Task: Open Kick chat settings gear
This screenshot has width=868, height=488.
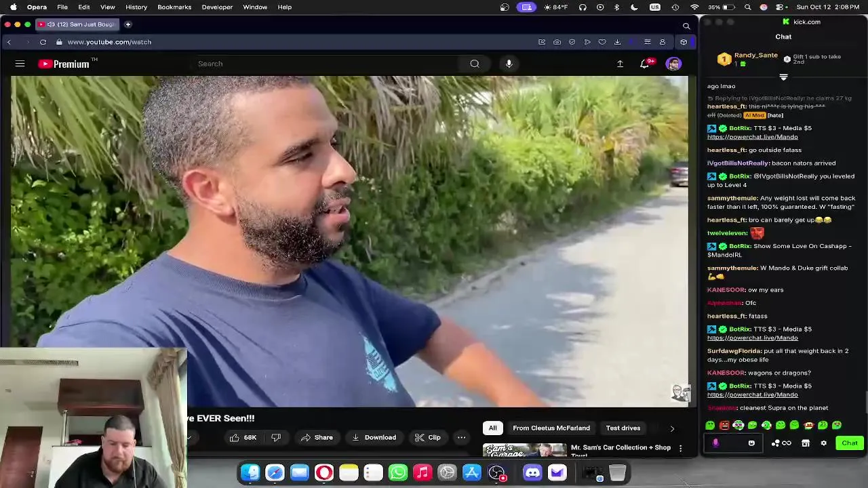Action: (x=823, y=443)
